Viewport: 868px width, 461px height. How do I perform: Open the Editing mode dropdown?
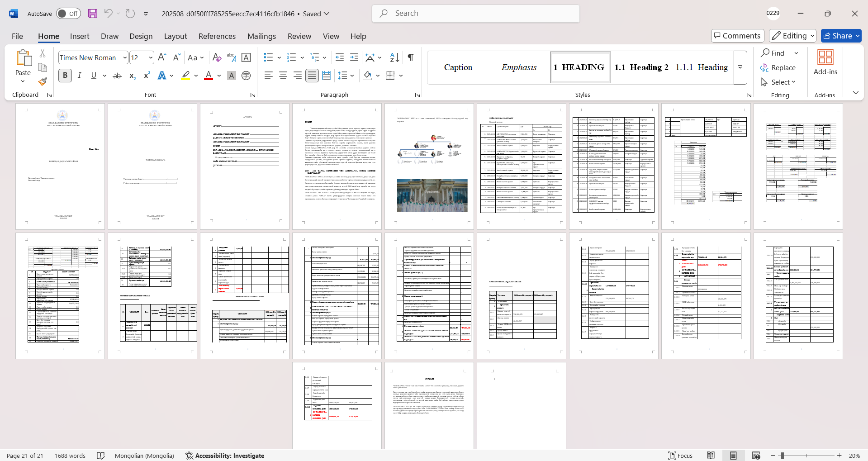pos(793,36)
